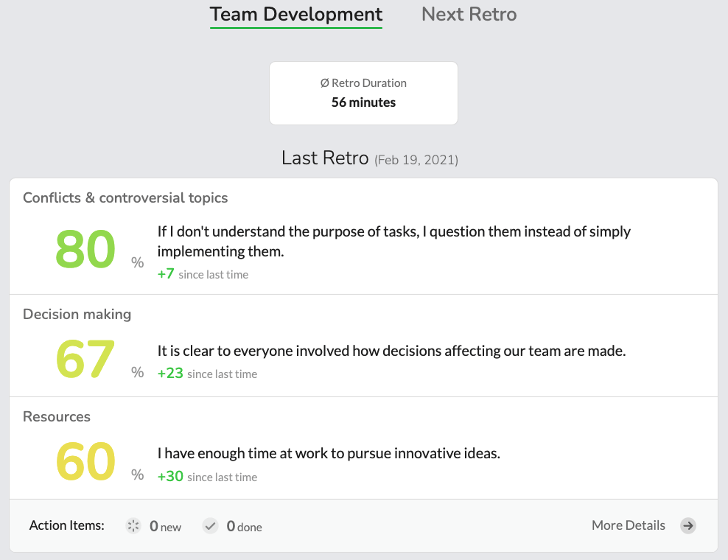Image resolution: width=728 pixels, height=560 pixels.
Task: Click the new action items spinner icon
Action: (x=133, y=525)
